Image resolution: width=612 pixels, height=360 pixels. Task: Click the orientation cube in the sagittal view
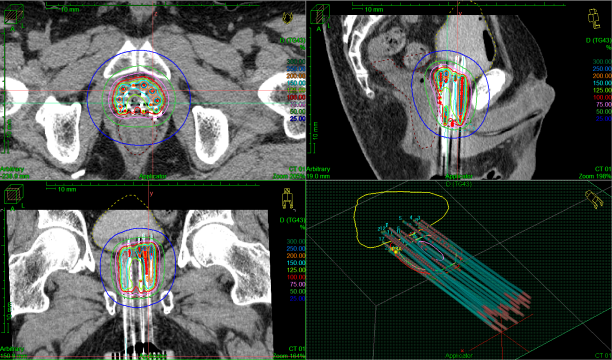click(x=320, y=15)
